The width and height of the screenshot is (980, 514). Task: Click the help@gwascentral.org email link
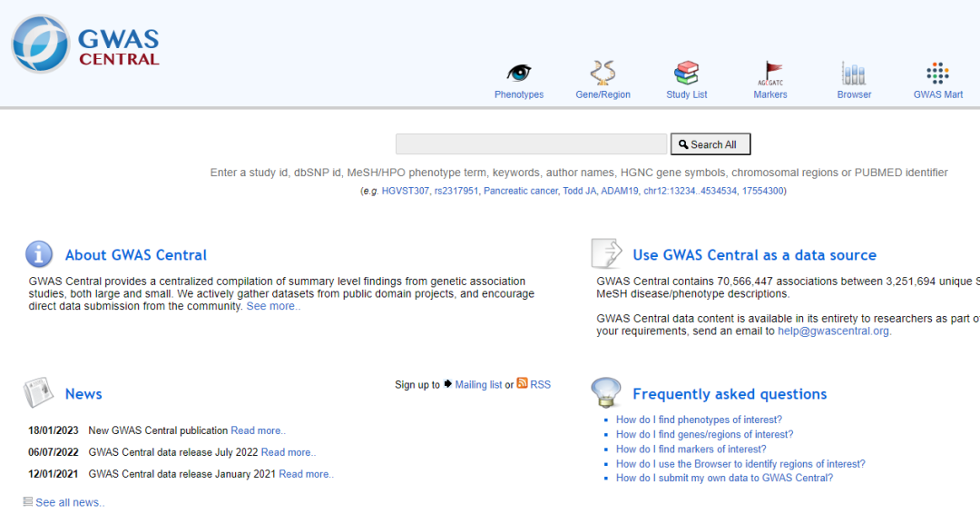834,331
